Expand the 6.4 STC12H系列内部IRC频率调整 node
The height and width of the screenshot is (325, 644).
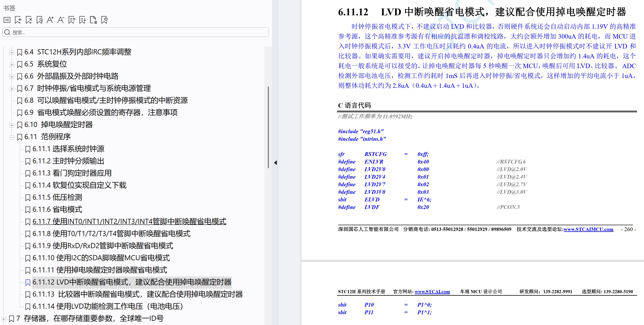pyautogui.click(x=12, y=52)
